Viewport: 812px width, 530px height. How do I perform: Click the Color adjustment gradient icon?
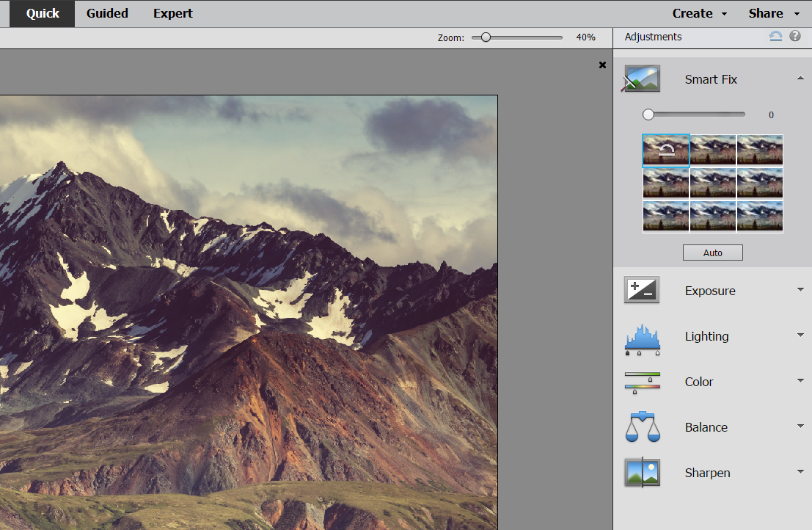tap(641, 380)
